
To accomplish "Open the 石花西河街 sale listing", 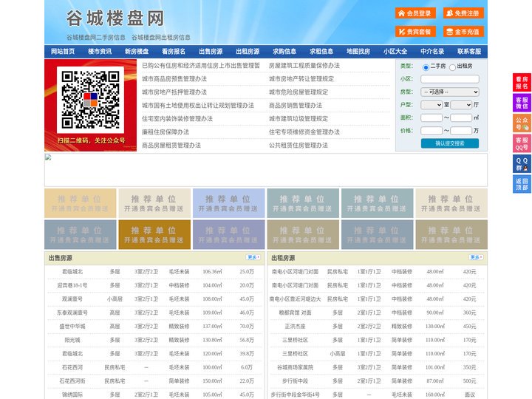I will (72, 381).
